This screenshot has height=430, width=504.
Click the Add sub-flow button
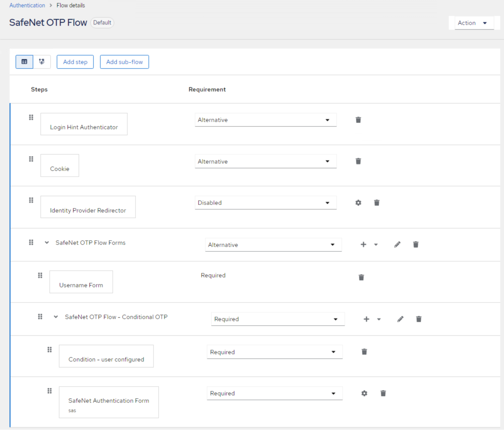[x=124, y=62]
